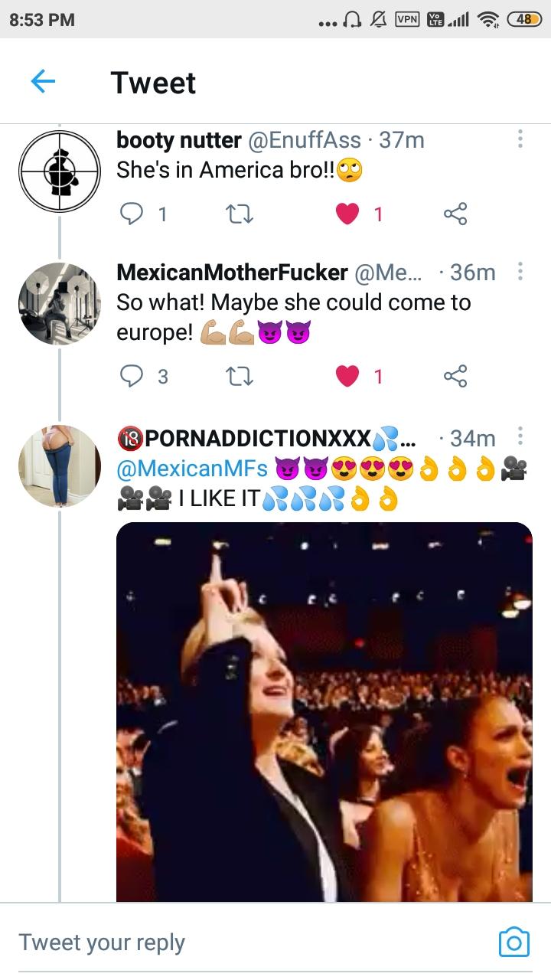
Task: Tap the back arrow
Action: click(x=43, y=81)
